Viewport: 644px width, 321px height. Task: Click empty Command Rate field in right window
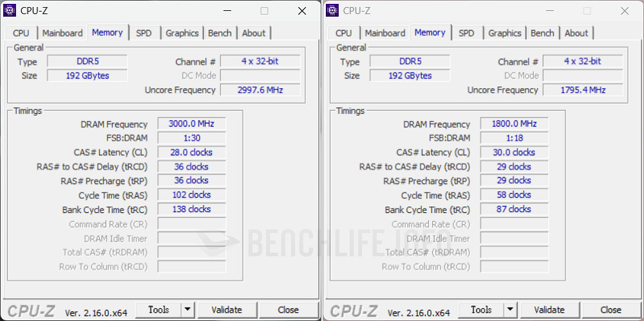click(x=514, y=224)
